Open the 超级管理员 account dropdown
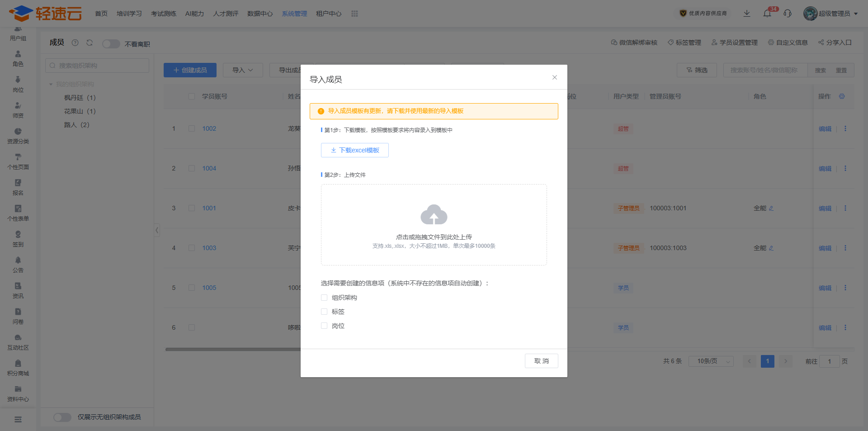Screen dimensions: 868x431 pyautogui.click(x=831, y=14)
